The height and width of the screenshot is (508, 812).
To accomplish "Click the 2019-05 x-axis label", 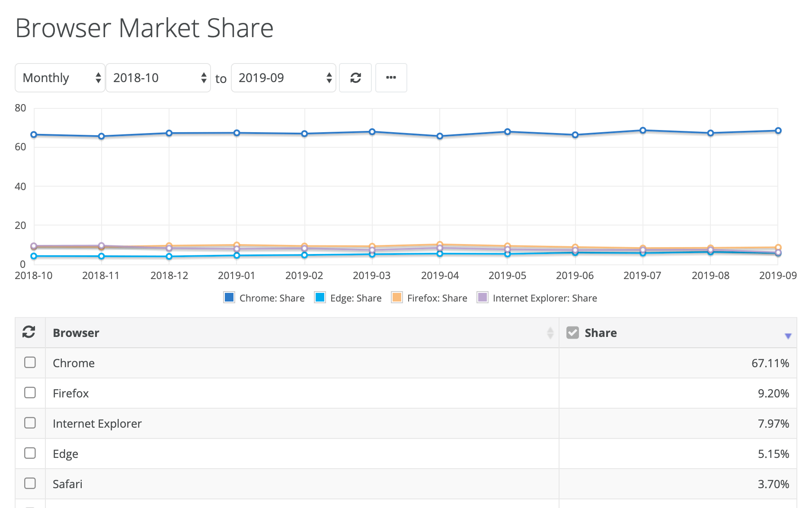I will tap(507, 276).
